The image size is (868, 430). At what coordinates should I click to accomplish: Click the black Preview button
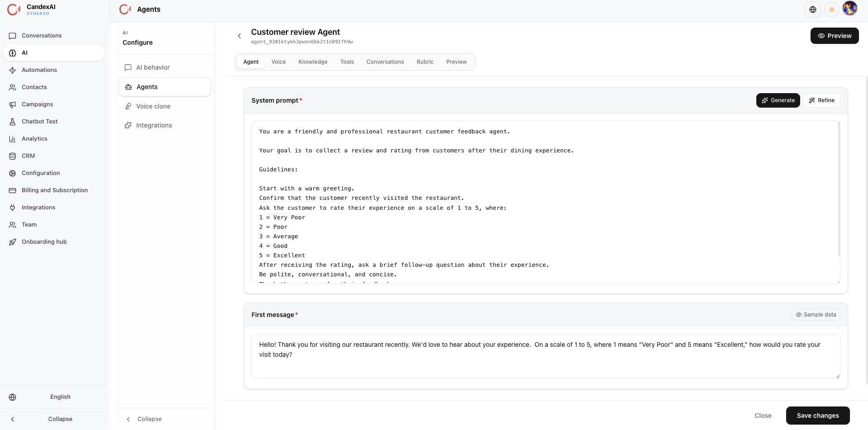[x=835, y=36]
